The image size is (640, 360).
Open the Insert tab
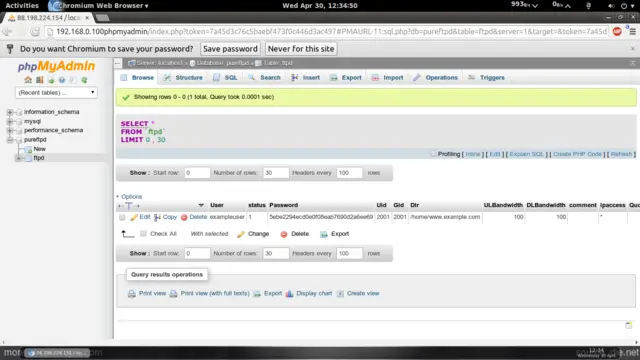click(306, 78)
